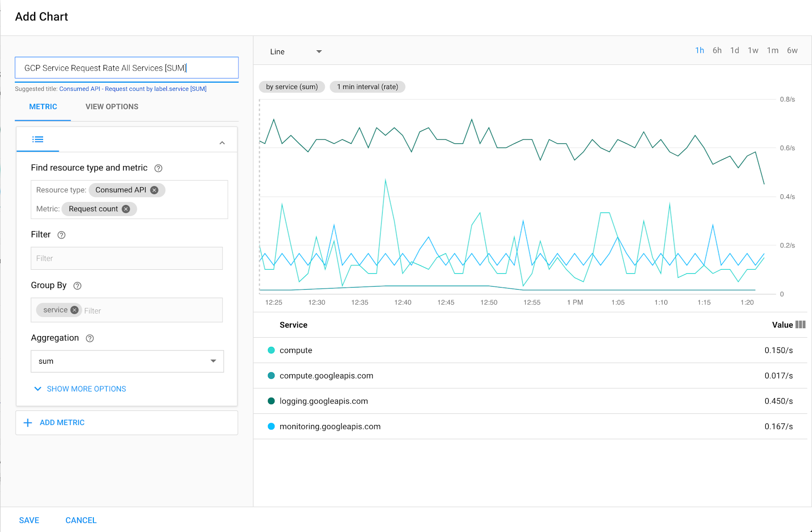This screenshot has width=812, height=532.
Task: Open the metric list view icon
Action: 38,139
